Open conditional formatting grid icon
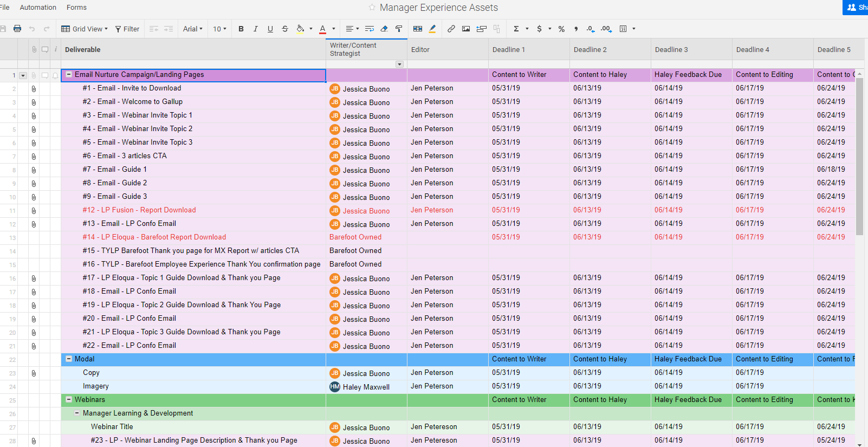This screenshot has width=868, height=447. click(x=418, y=29)
